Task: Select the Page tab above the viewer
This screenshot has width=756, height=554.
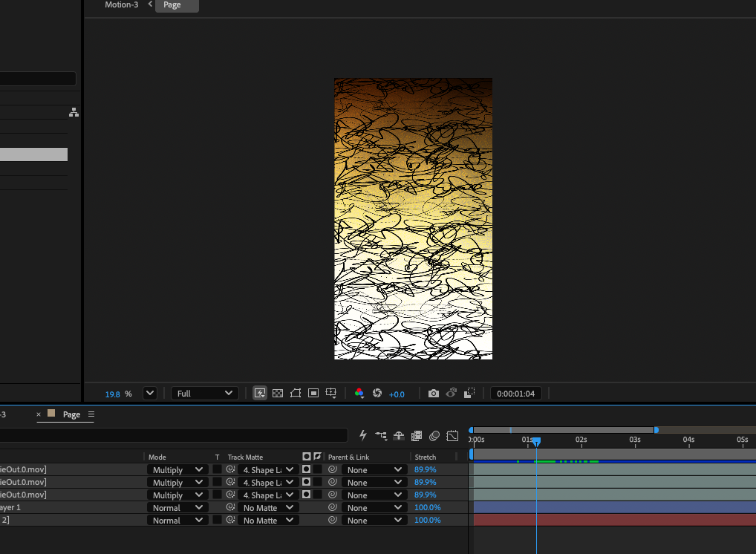Action: tap(177, 5)
